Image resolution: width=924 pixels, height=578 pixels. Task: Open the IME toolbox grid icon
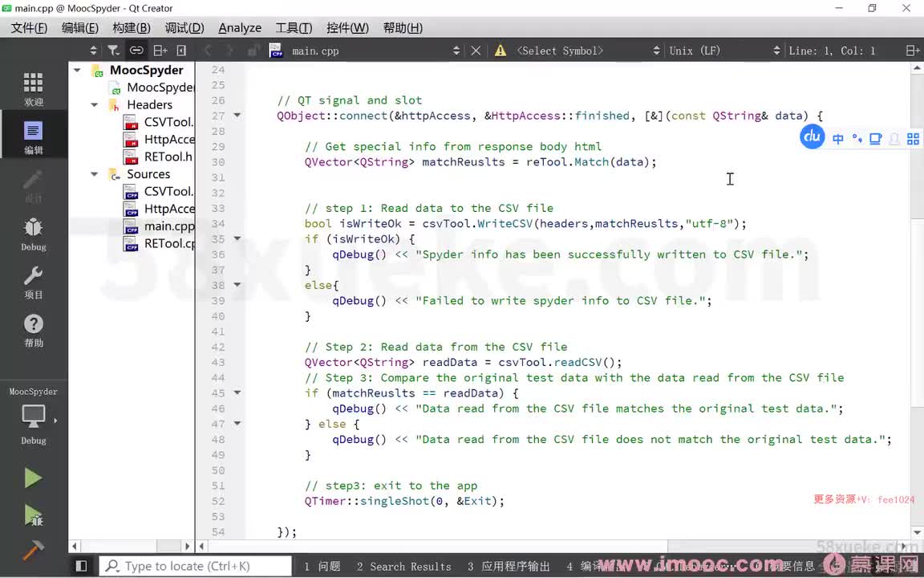click(913, 139)
